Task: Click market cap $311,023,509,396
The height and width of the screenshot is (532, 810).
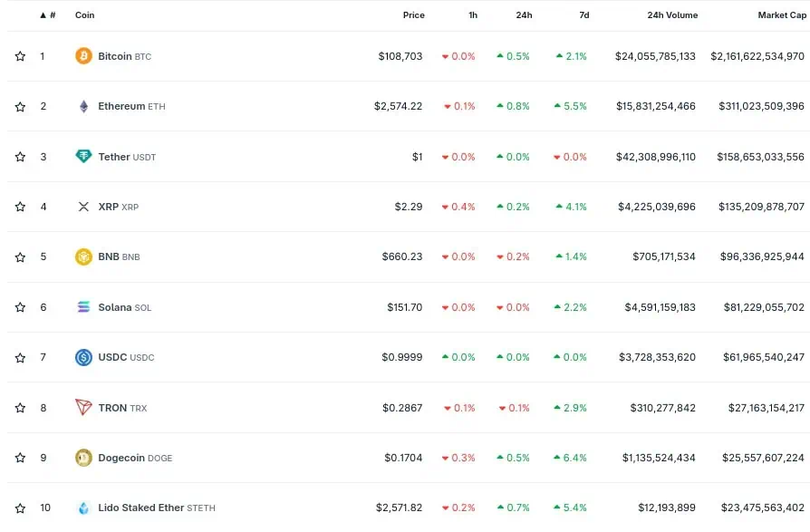Action: coord(761,106)
